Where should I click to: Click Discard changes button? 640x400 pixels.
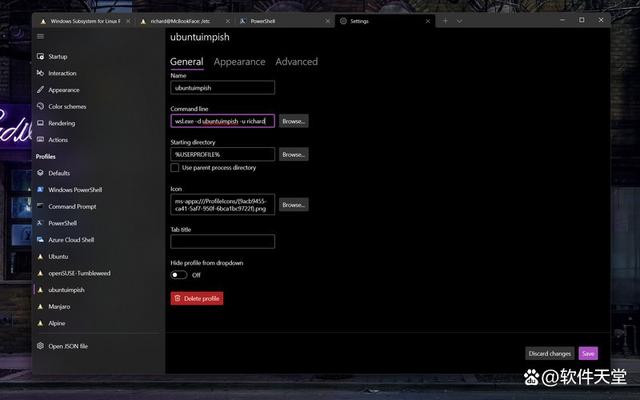click(x=549, y=353)
